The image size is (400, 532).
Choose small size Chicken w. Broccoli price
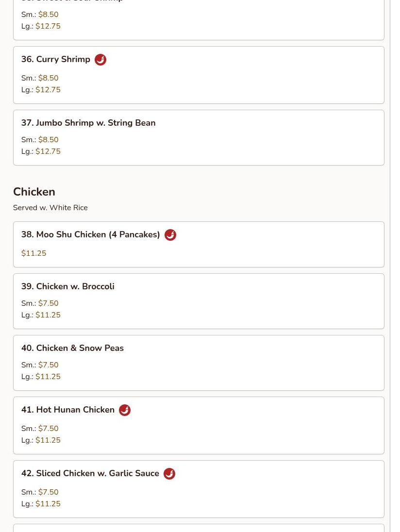[48, 303]
